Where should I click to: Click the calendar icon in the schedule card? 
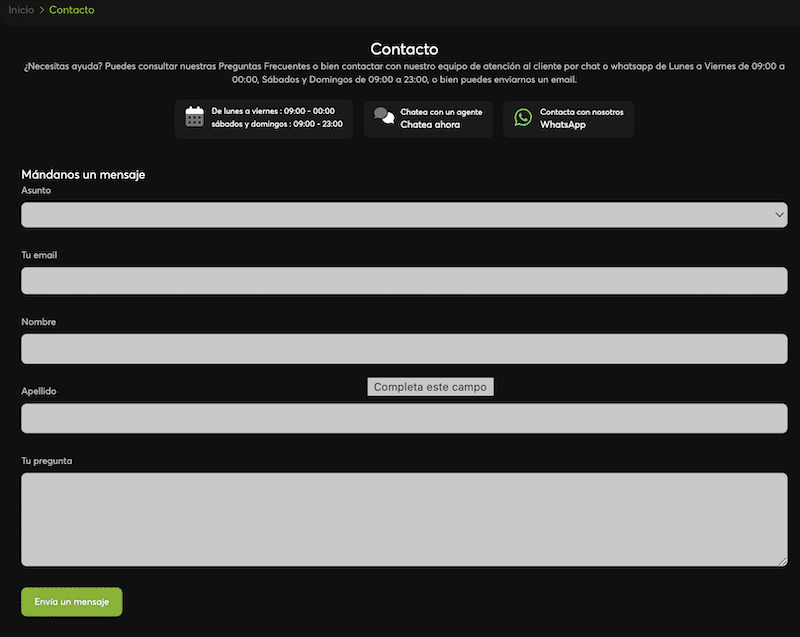tap(195, 117)
